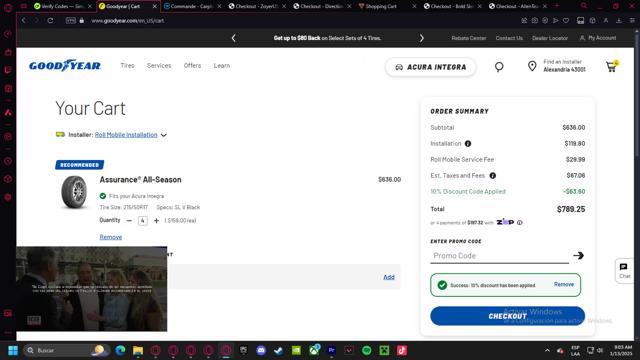
Task: Show hidden system tray icons chevron
Action: point(547,350)
